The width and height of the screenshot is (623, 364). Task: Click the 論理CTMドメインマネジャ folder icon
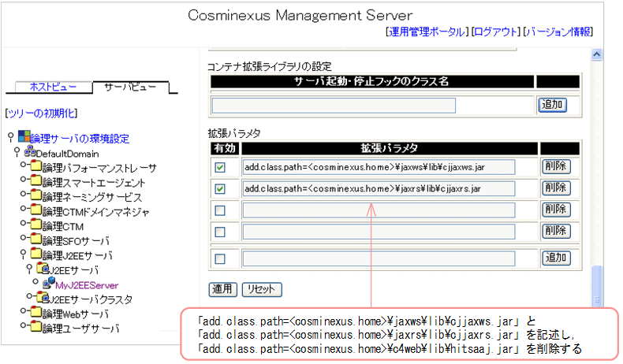coord(36,210)
